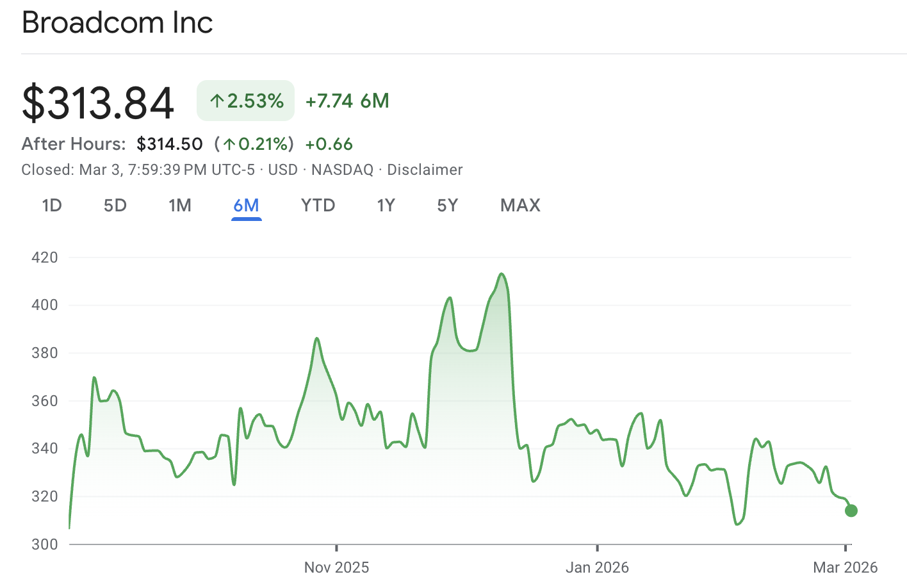
Task: Select the 5Y time range
Action: 448,206
